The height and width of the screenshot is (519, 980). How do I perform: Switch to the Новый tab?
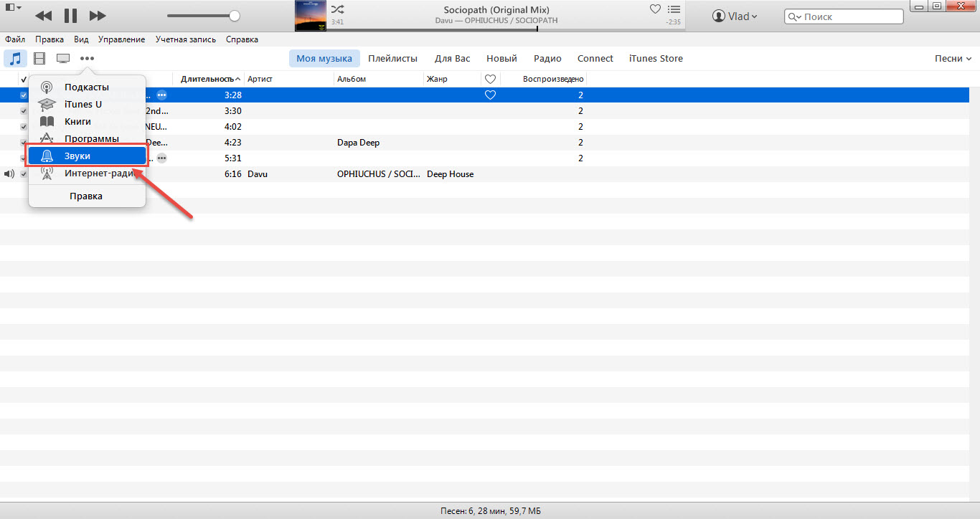click(x=501, y=58)
